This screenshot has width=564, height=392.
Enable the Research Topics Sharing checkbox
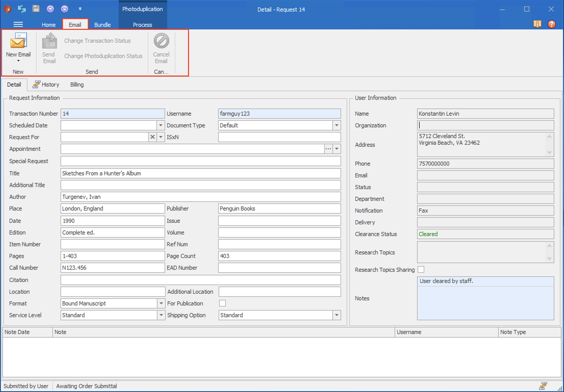421,269
